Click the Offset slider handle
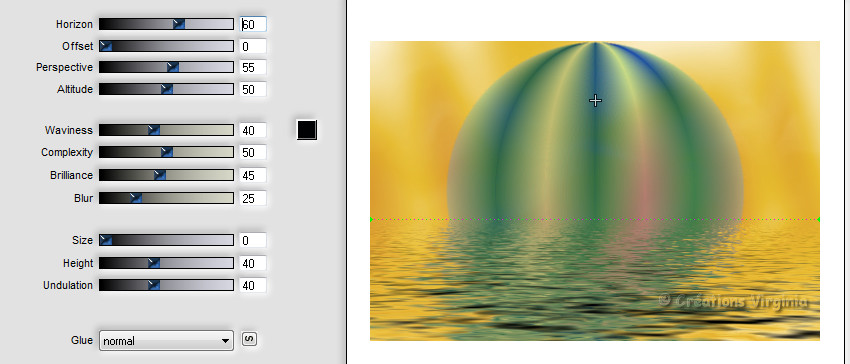 pos(106,46)
